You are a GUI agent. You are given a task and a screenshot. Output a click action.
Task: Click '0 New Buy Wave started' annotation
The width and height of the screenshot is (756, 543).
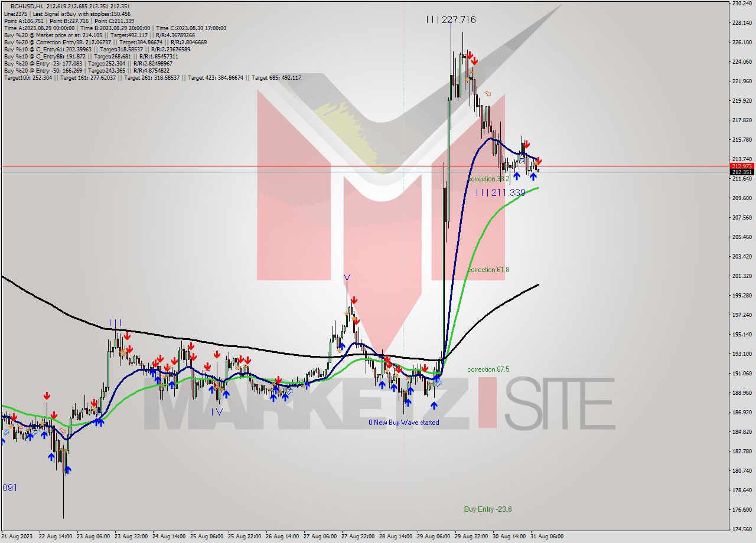click(x=404, y=423)
